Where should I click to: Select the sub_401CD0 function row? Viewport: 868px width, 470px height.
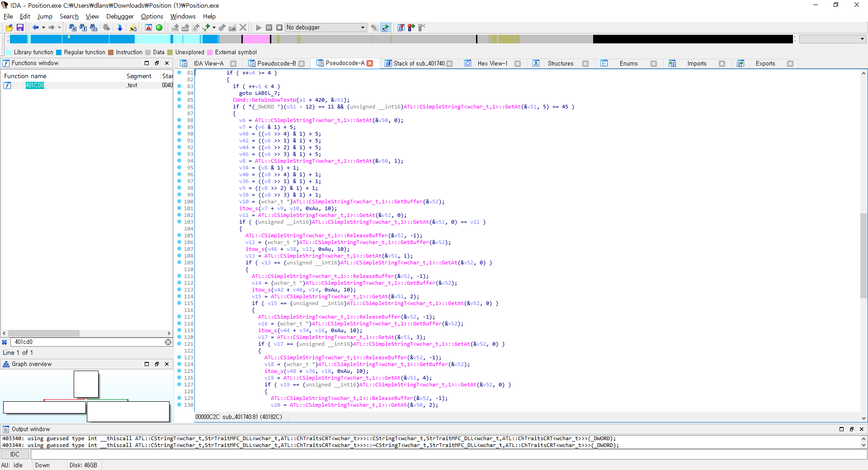(87, 85)
